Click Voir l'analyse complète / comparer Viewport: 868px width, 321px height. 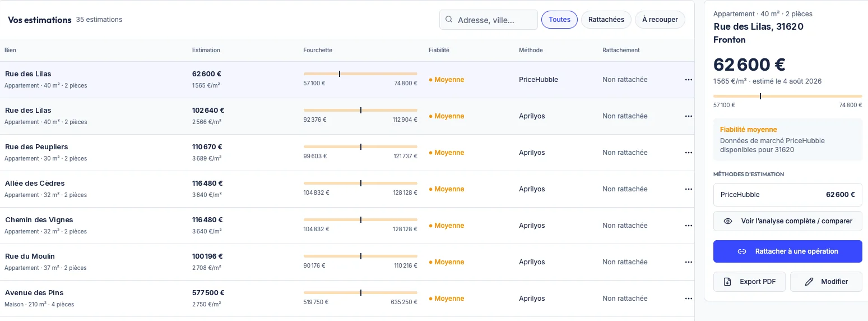tap(787, 221)
